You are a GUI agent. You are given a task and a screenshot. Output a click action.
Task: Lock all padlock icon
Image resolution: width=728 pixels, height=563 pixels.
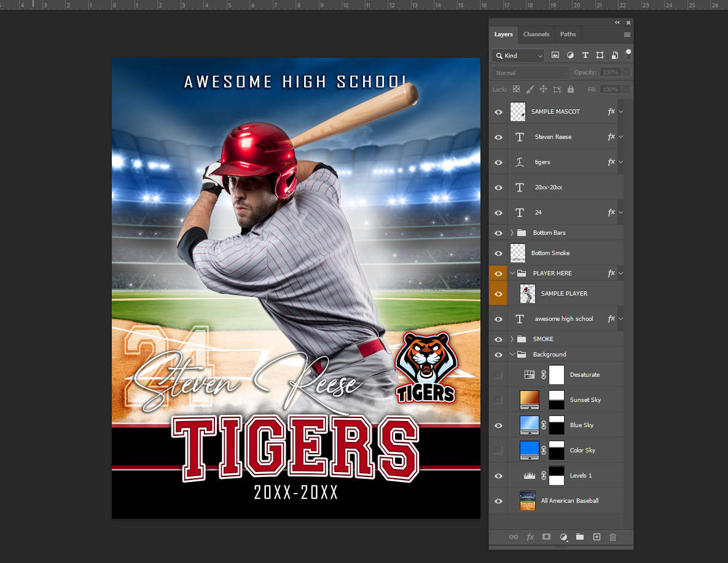[x=571, y=89]
